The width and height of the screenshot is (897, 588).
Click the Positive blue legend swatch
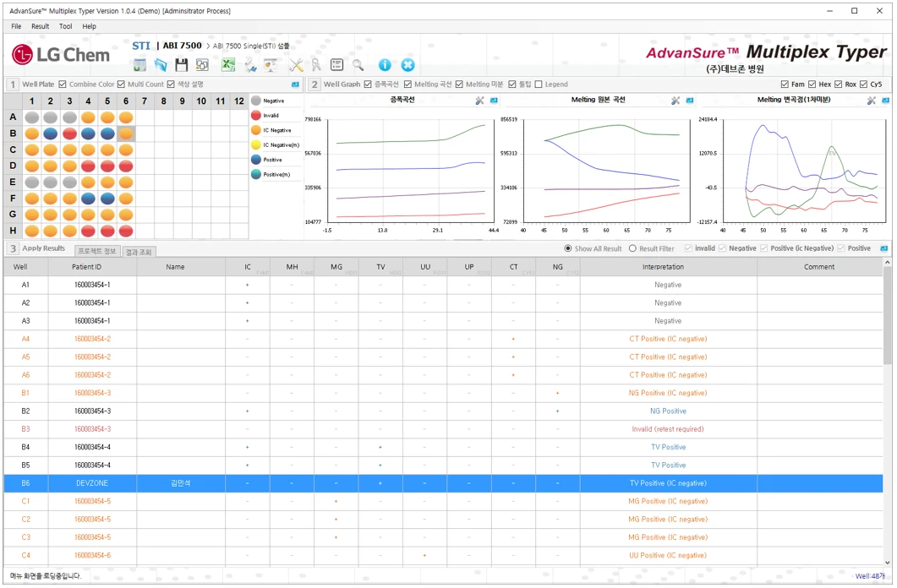coord(255,160)
